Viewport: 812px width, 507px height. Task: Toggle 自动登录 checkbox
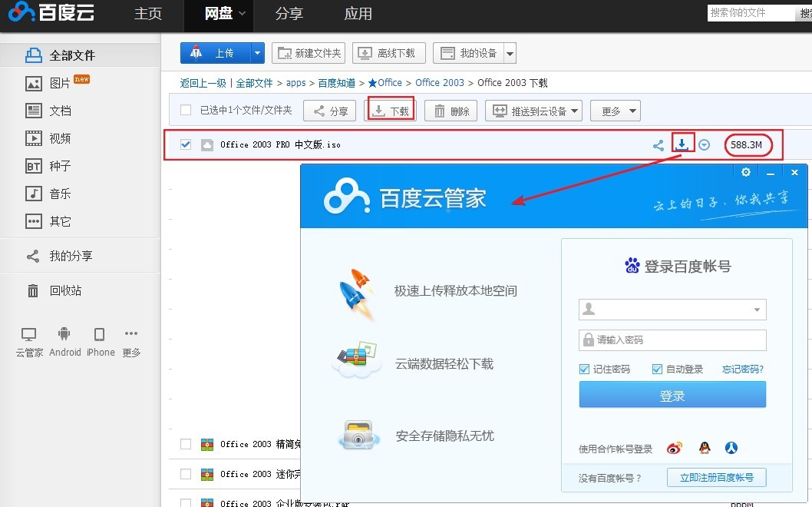coord(657,369)
